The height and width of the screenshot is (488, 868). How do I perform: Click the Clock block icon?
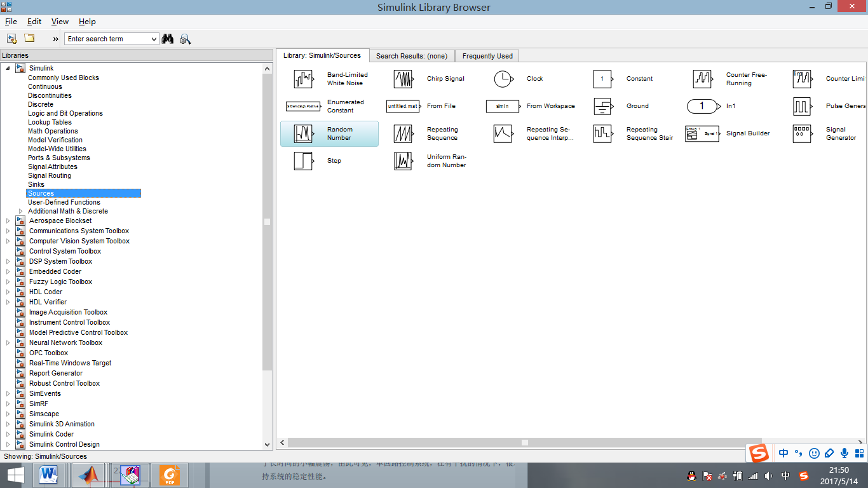tap(503, 79)
